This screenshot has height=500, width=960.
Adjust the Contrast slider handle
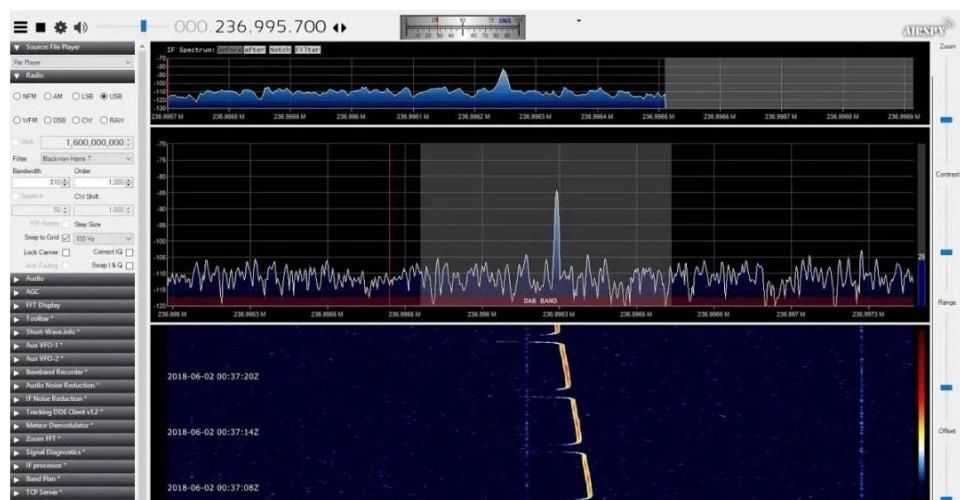[946, 252]
